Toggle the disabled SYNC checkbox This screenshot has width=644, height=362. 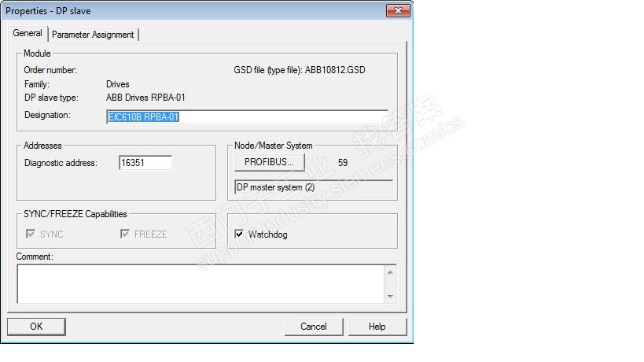31,234
